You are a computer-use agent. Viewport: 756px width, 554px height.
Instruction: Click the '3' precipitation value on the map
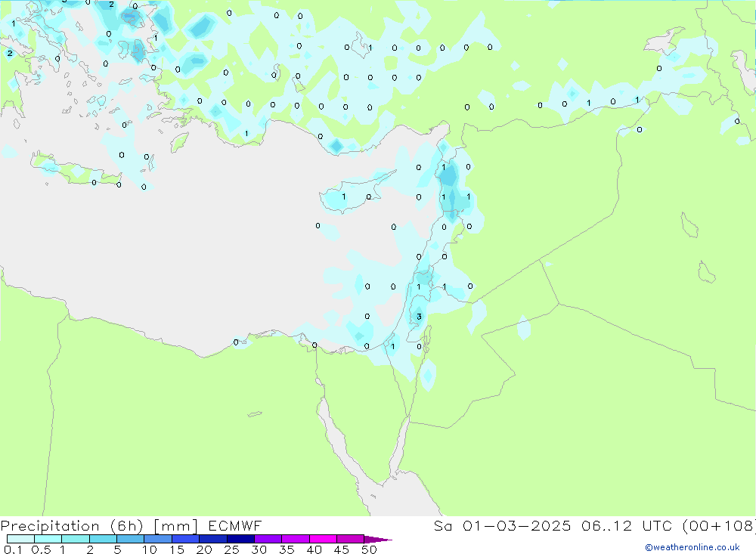[419, 317]
